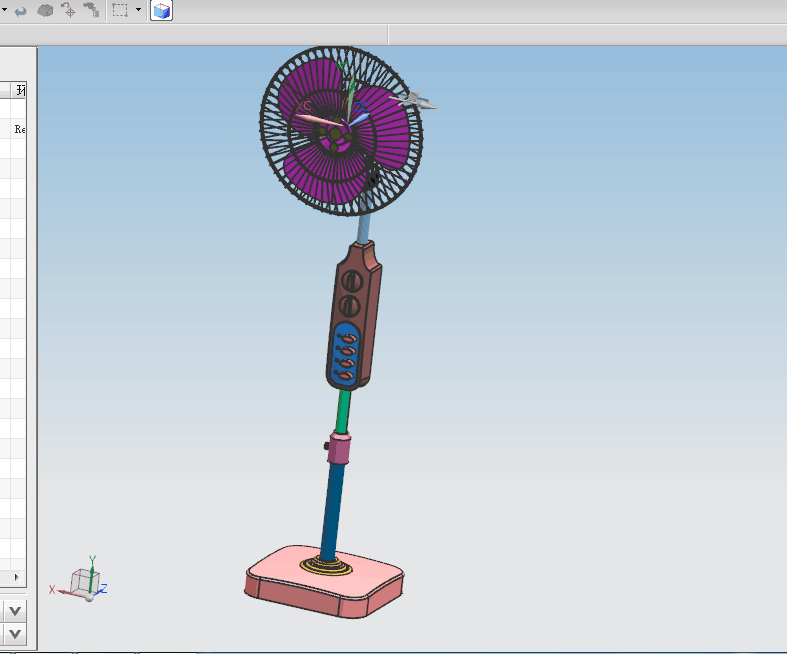Image resolution: width=787 pixels, height=654 pixels.
Task: Click the blue Z axis label of the view triad
Action: [x=104, y=588]
